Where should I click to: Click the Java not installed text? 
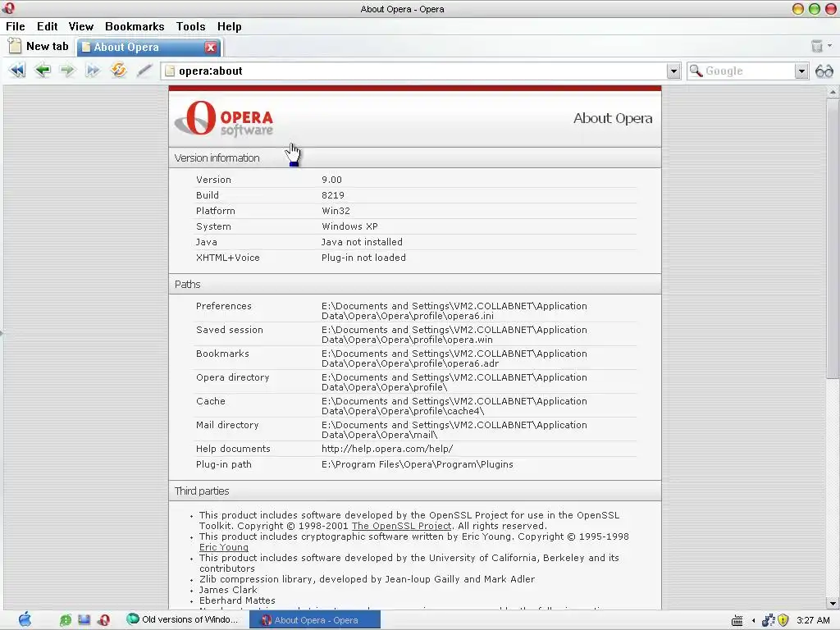coord(362,242)
